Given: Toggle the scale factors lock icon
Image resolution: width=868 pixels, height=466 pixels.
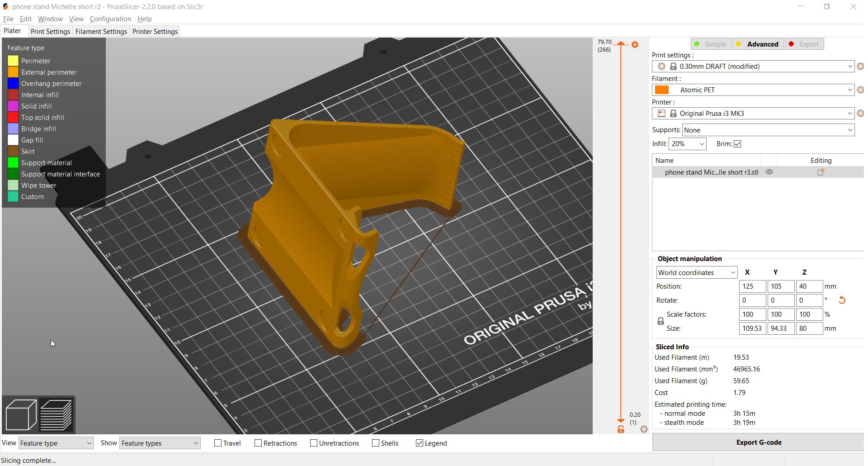Looking at the screenshot, I should [660, 321].
